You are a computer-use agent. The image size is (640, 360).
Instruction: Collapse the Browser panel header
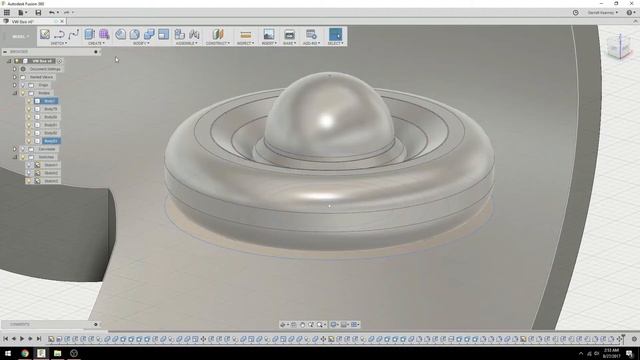[x=5, y=52]
